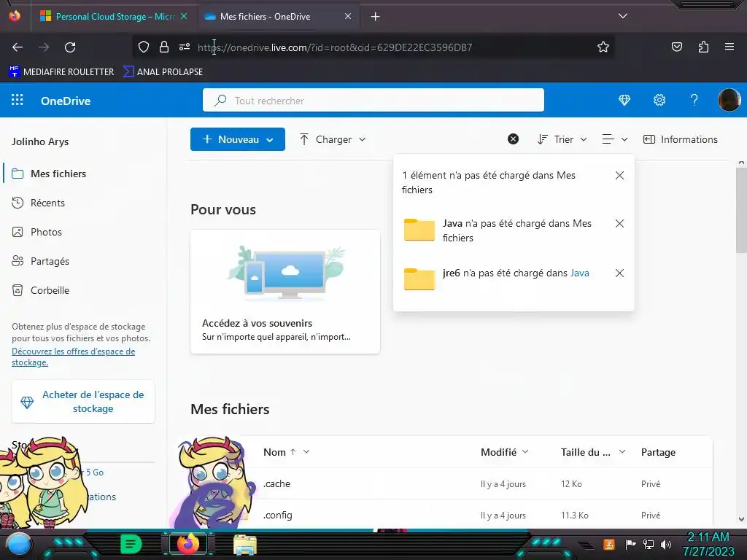Click Acheter de l'espace de stockage button
This screenshot has height=560, width=747.
(83, 402)
